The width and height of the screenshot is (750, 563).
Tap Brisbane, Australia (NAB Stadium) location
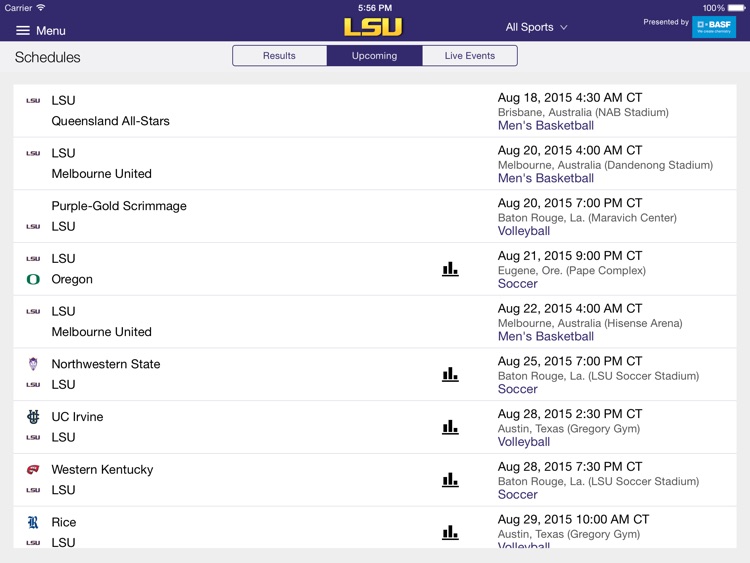tap(583, 112)
